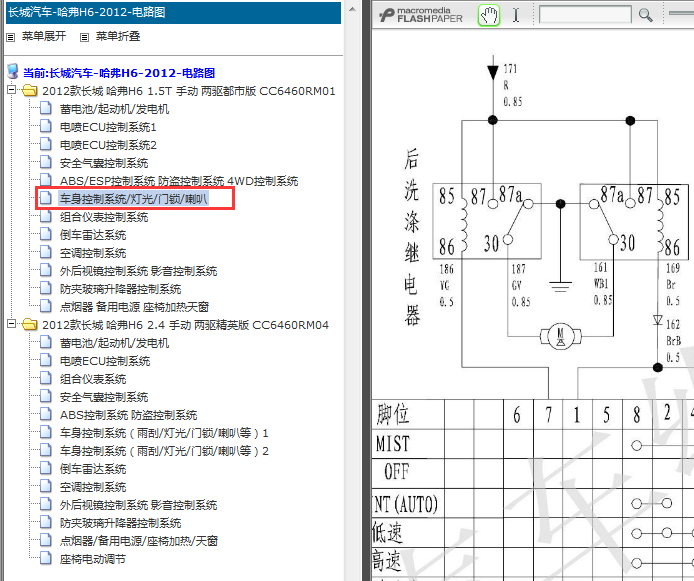Click the page icon beside 组合仪表系统

tap(46, 378)
